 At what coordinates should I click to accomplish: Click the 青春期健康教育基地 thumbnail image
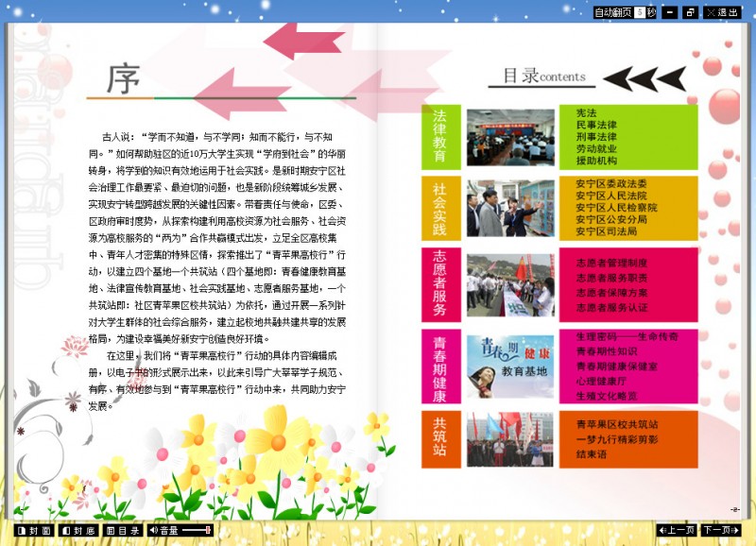point(510,365)
